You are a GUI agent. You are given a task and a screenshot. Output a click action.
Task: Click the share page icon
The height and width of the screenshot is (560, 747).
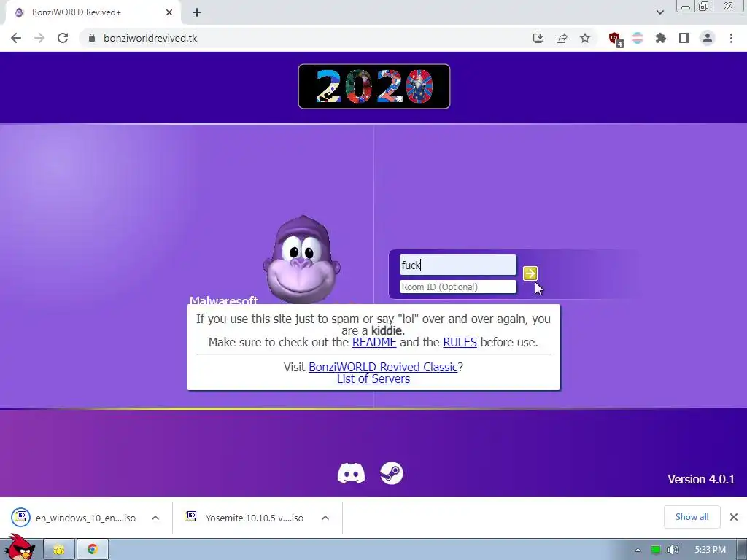click(x=562, y=38)
